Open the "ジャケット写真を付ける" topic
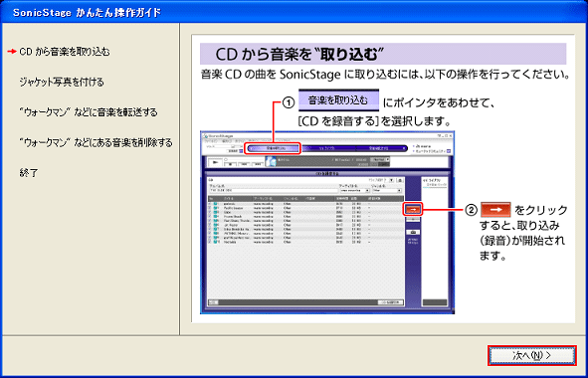This screenshot has width=588, height=378. pos(62,83)
